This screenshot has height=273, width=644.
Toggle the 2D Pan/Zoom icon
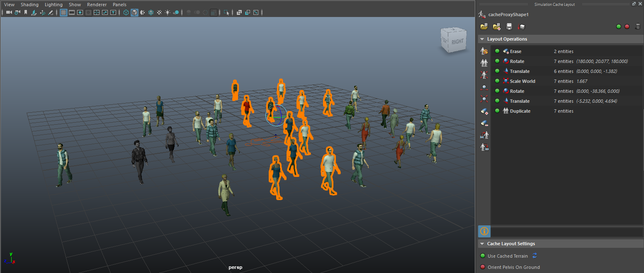42,12
